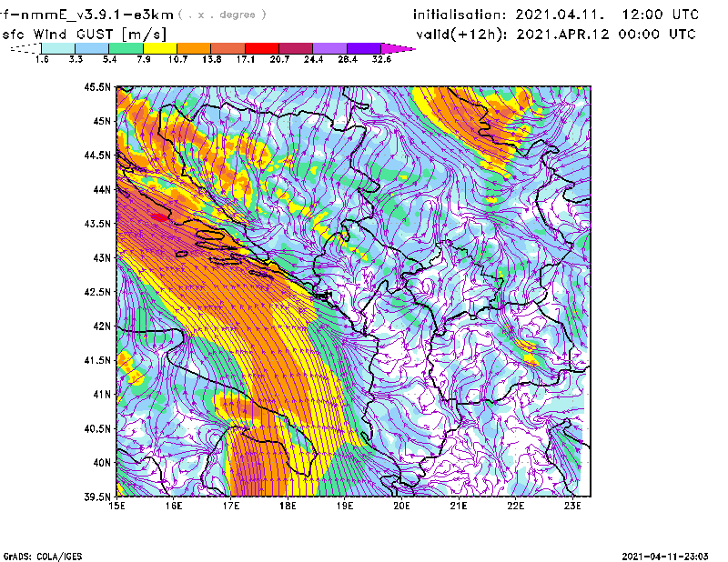Click the model name text ending 'e3km'
This screenshot has height=562, width=728.
tap(86, 15)
